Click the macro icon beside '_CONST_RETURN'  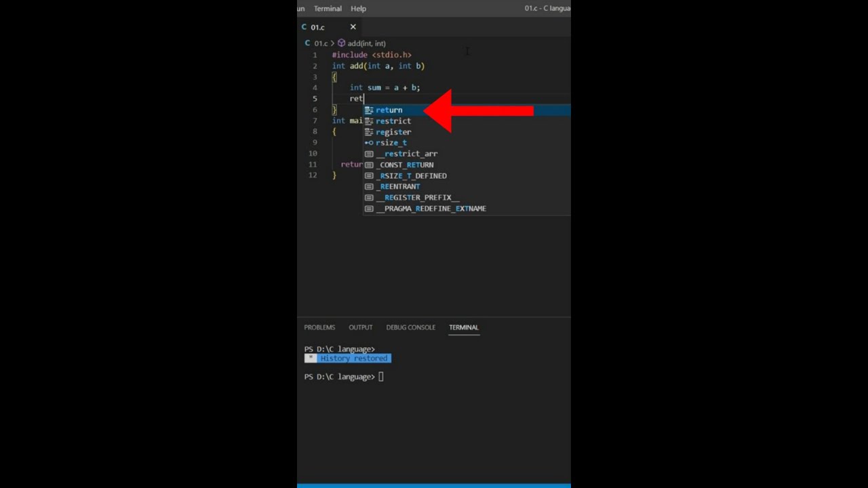[369, 165]
